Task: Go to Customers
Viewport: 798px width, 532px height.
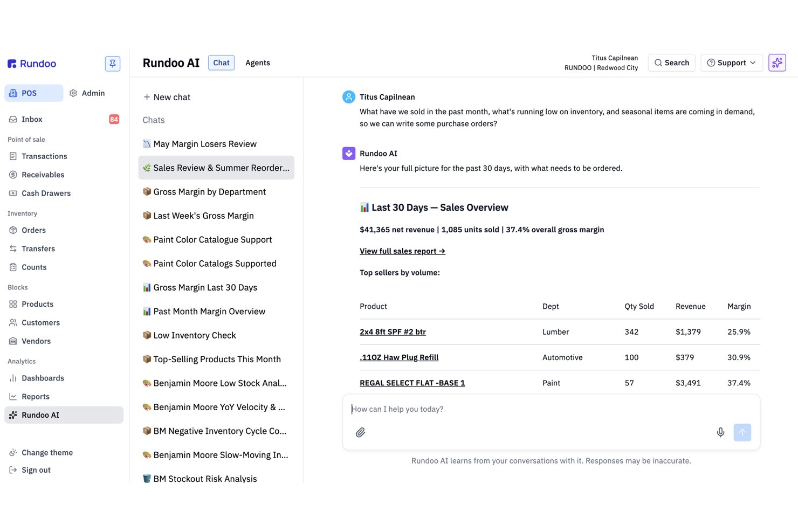Action: tap(64, 322)
